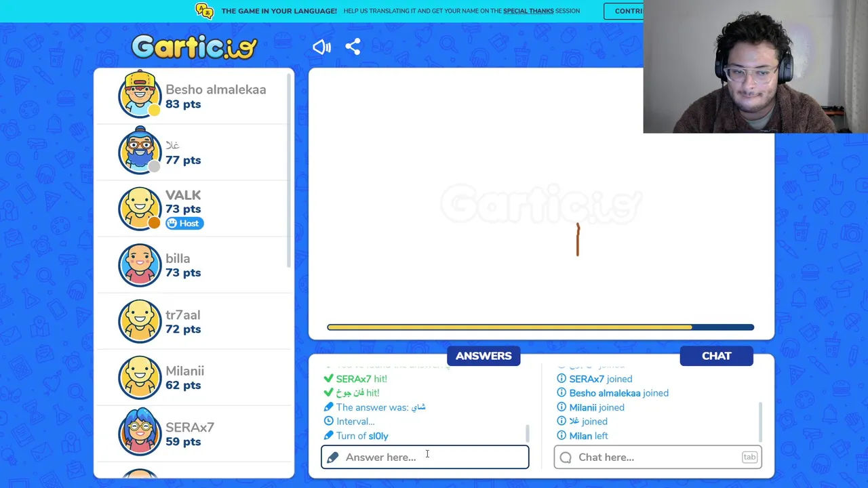Click the tab key hint in chat field
The image size is (868, 488).
pos(749,457)
